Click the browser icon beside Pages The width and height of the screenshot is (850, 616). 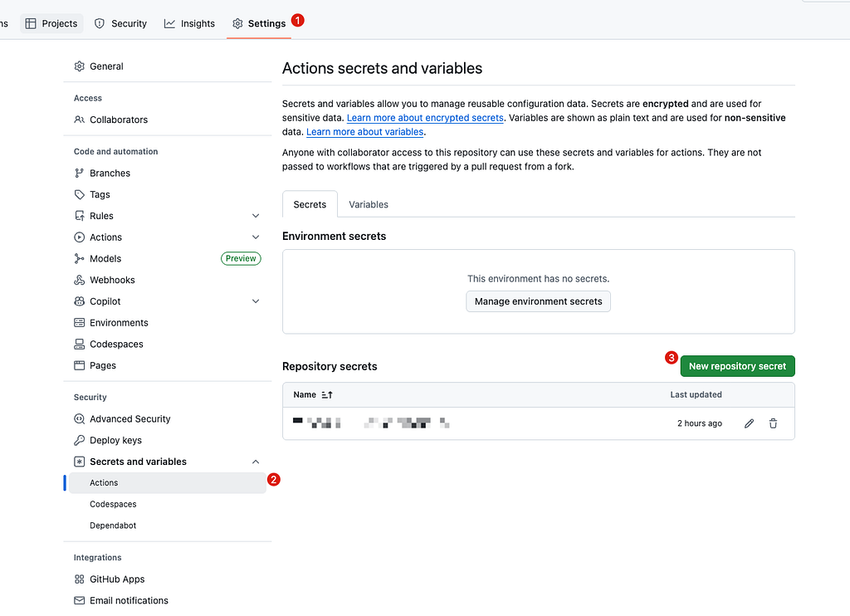click(79, 365)
